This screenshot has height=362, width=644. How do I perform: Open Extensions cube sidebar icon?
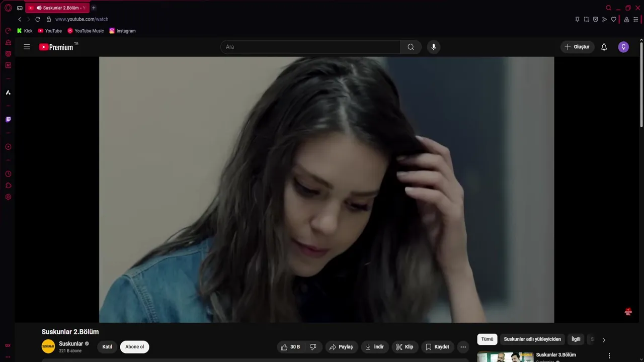pyautogui.click(x=8, y=186)
